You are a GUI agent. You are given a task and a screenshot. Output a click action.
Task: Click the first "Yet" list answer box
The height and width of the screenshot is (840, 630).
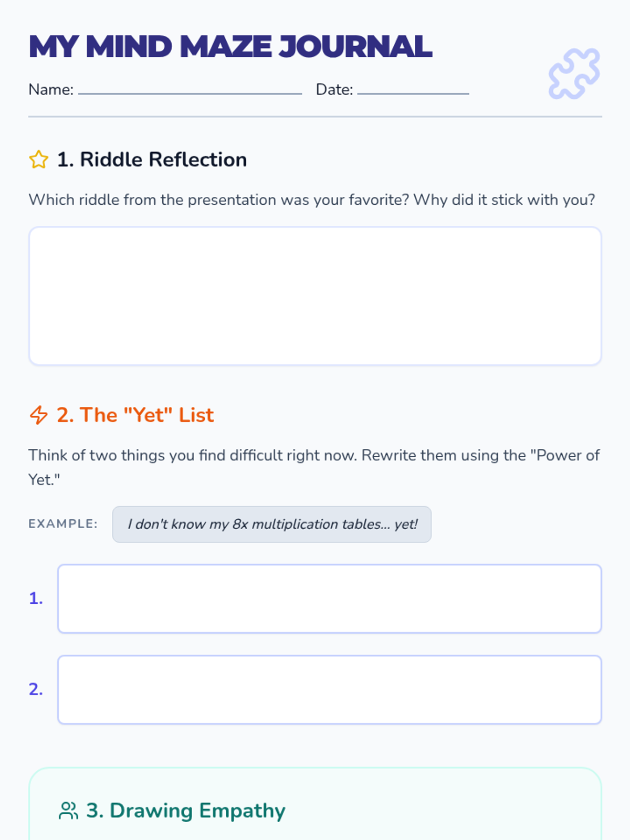point(329,598)
